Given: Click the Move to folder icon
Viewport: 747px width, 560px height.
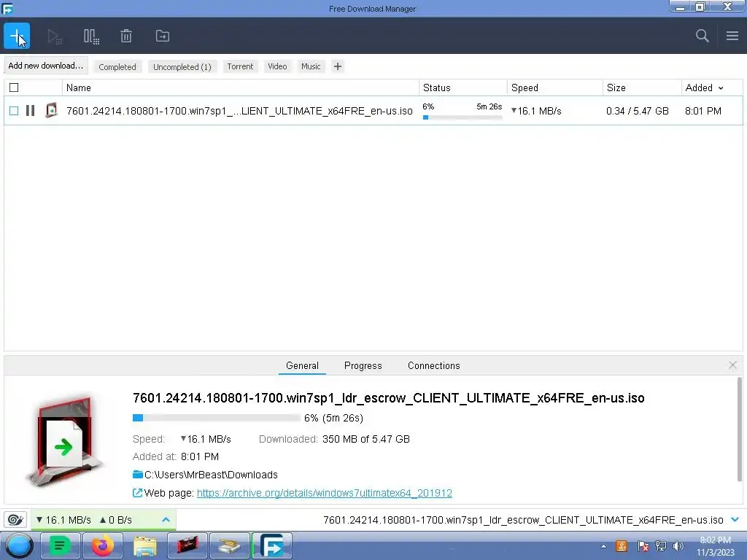Looking at the screenshot, I should coord(163,36).
